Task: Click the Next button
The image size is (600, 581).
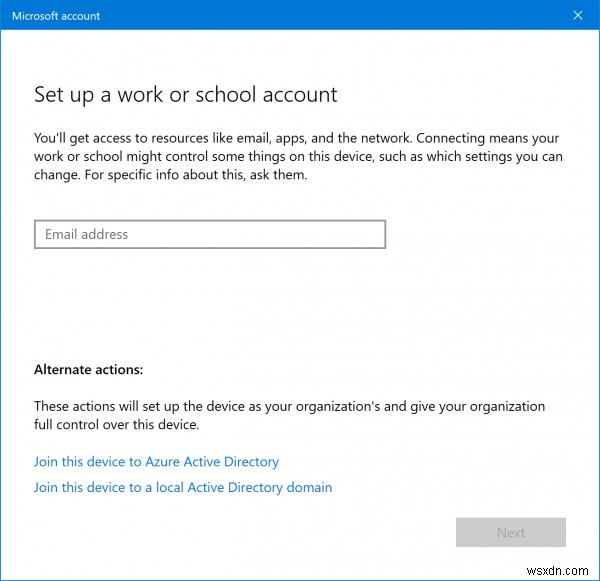Action: [510, 532]
